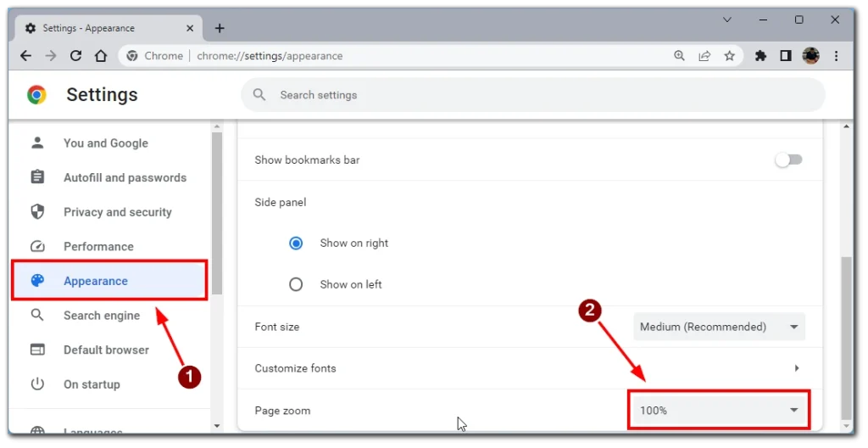Click the Autofill clipboard icon
This screenshot has width=868, height=448.
point(37,176)
